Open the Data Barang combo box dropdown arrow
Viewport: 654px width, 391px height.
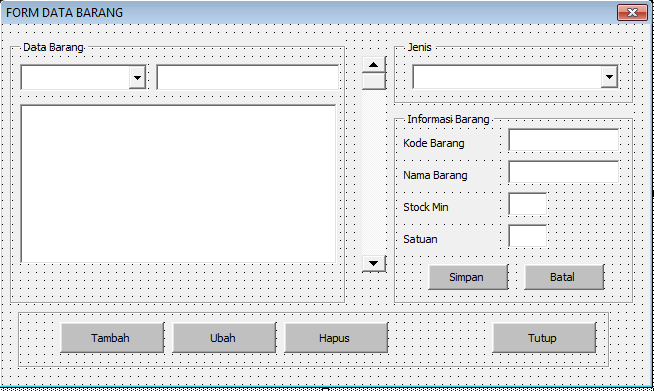pyautogui.click(x=137, y=77)
